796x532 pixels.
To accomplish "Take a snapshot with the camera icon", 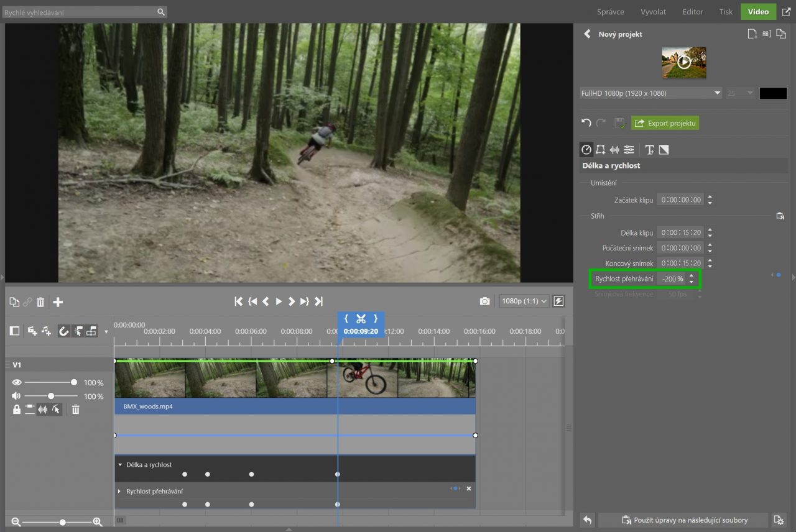I will (x=484, y=301).
